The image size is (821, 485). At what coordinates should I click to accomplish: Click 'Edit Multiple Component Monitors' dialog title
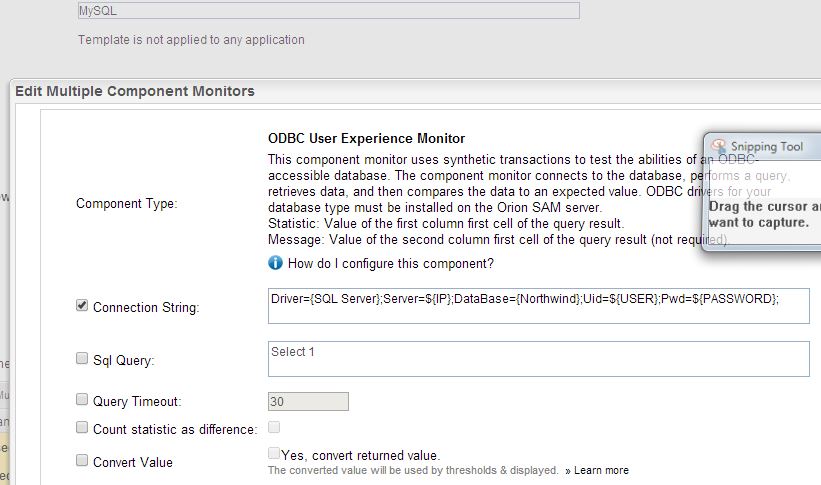click(135, 91)
